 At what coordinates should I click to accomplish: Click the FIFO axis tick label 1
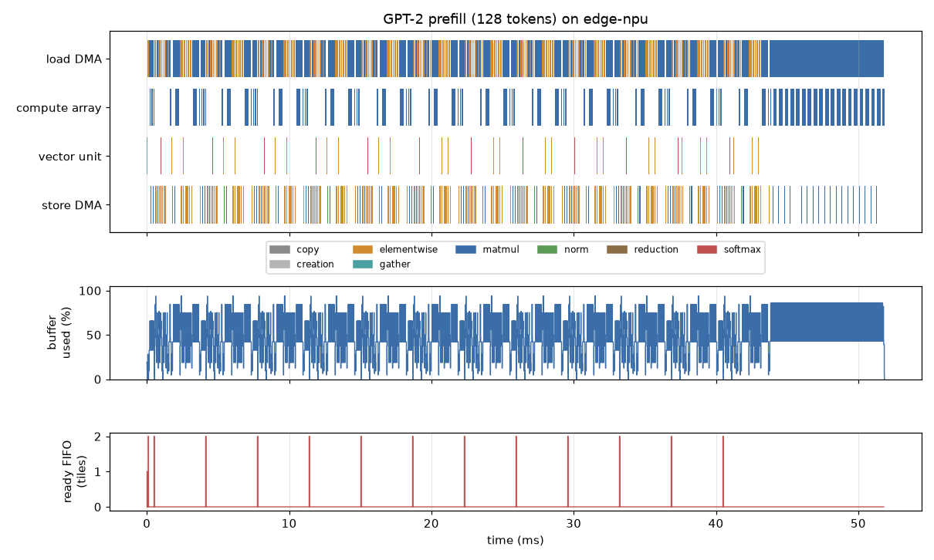click(x=100, y=471)
